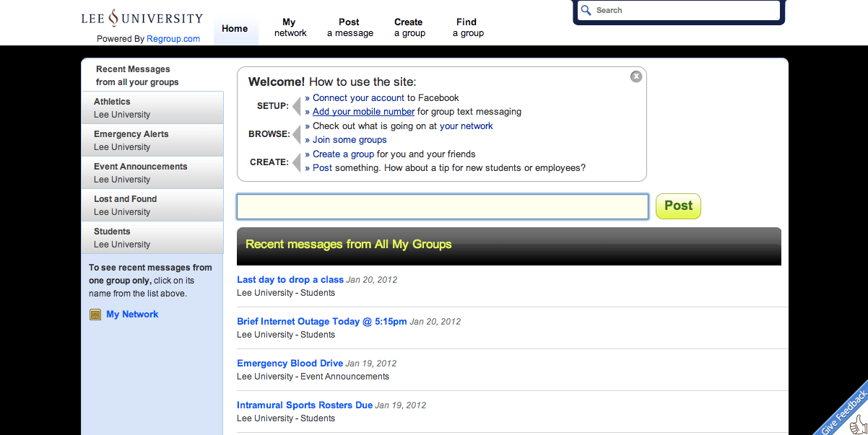Click the My Network list icon

[95, 315]
